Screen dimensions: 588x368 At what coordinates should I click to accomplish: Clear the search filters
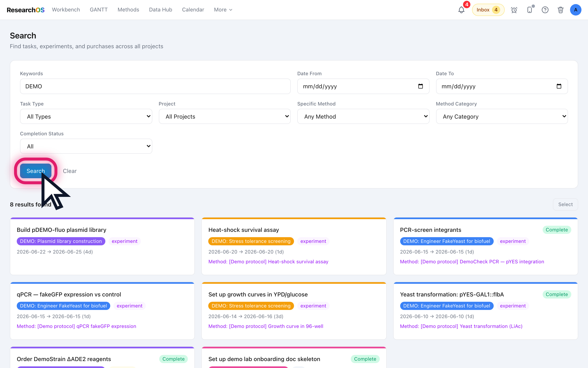click(x=70, y=171)
